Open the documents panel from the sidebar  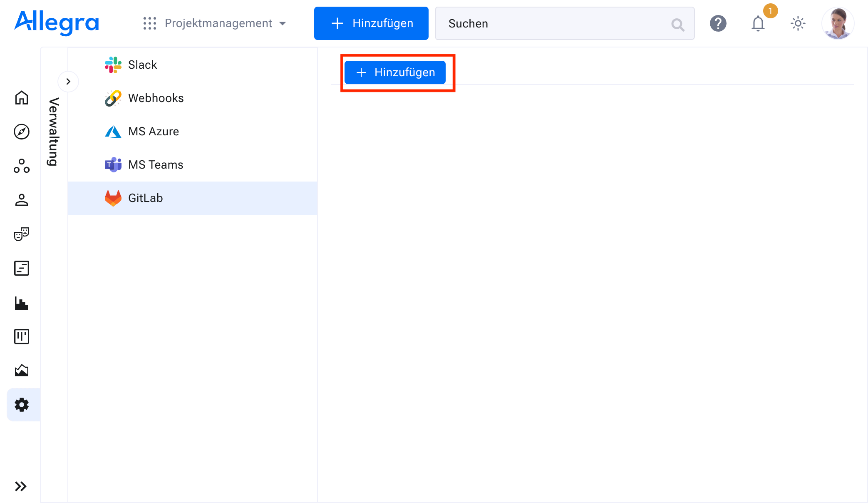21,268
